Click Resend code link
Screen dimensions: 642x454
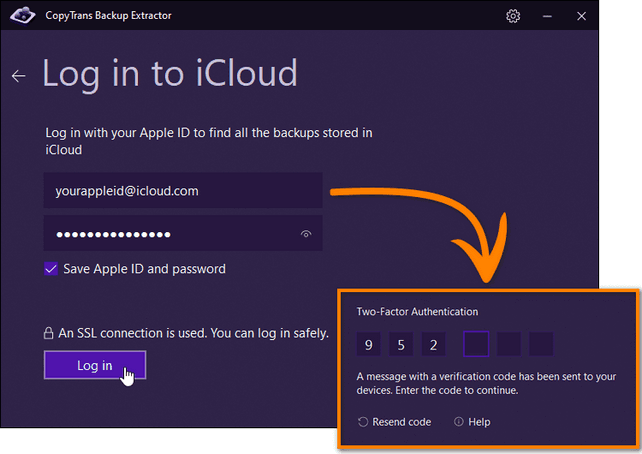[395, 422]
